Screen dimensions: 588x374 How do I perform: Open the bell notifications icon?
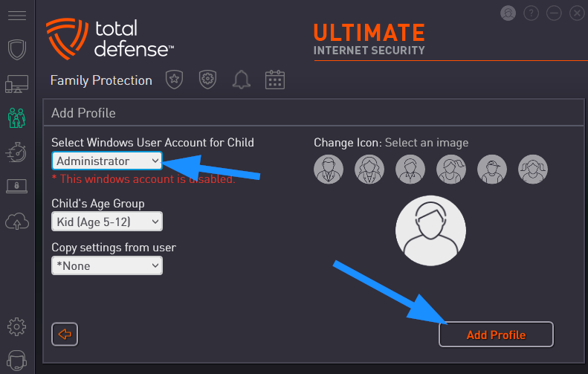[241, 80]
